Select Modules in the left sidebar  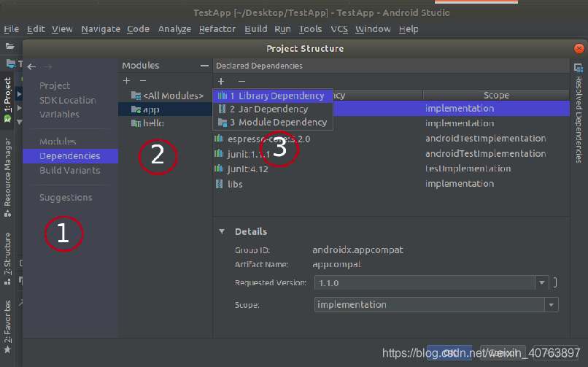58,142
